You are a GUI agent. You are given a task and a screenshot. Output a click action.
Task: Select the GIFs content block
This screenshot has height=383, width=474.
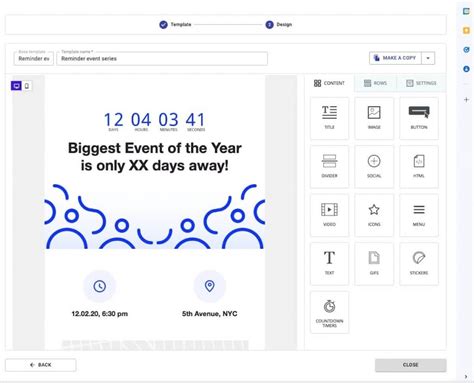374,264
